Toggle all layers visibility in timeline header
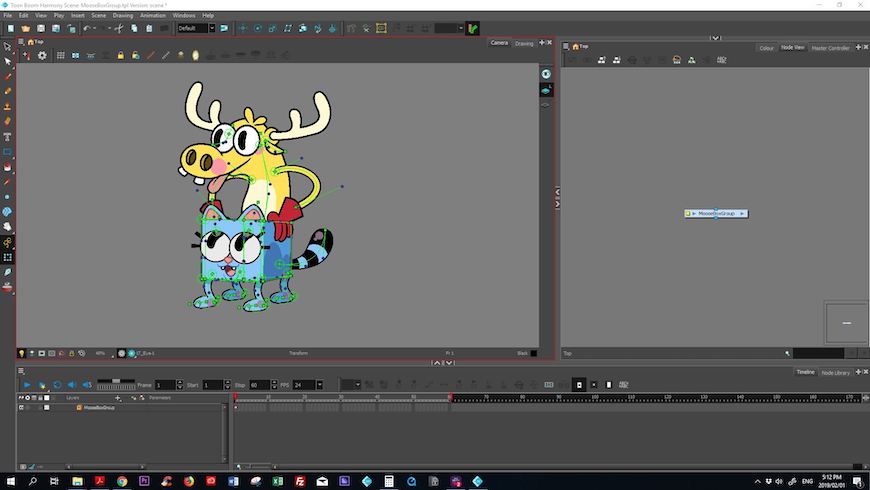Viewport: 870px width, 490px height. click(21, 398)
